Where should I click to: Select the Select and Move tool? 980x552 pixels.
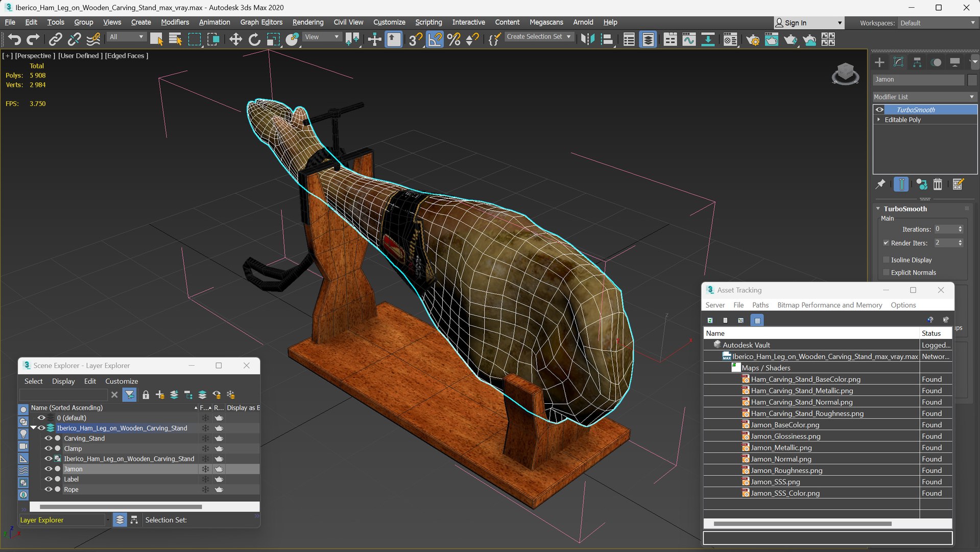pyautogui.click(x=235, y=39)
